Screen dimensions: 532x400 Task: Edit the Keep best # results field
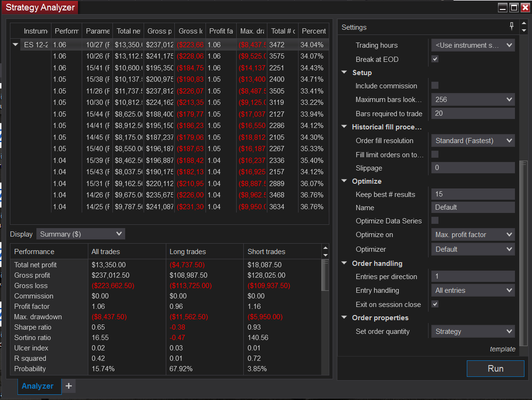click(x=473, y=194)
